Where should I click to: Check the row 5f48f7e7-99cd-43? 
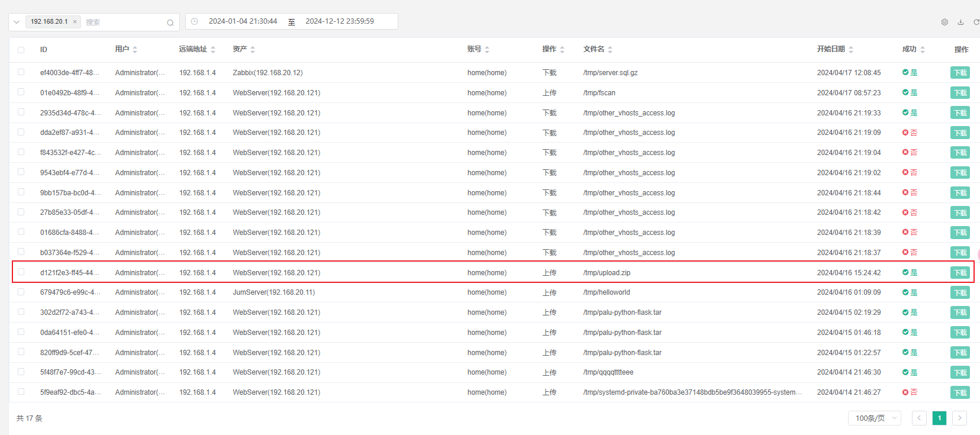point(21,372)
